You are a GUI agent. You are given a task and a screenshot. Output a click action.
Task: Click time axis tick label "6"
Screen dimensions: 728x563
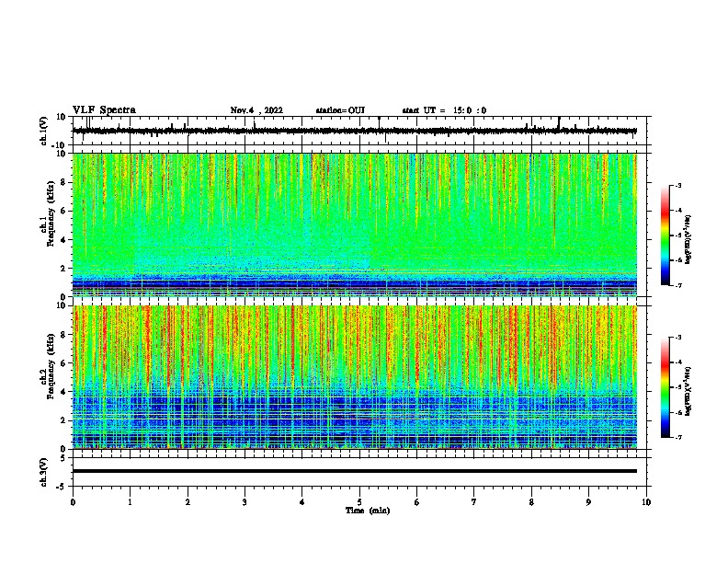[416, 502]
